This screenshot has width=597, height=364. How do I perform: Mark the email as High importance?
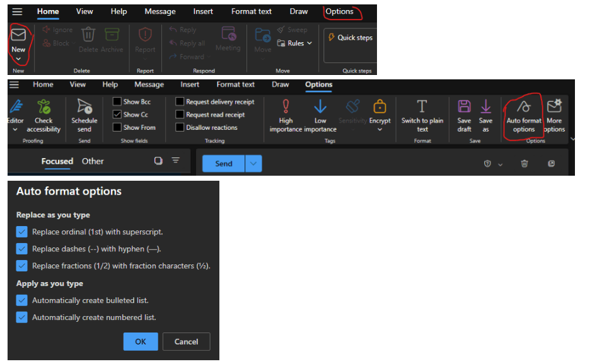click(285, 115)
